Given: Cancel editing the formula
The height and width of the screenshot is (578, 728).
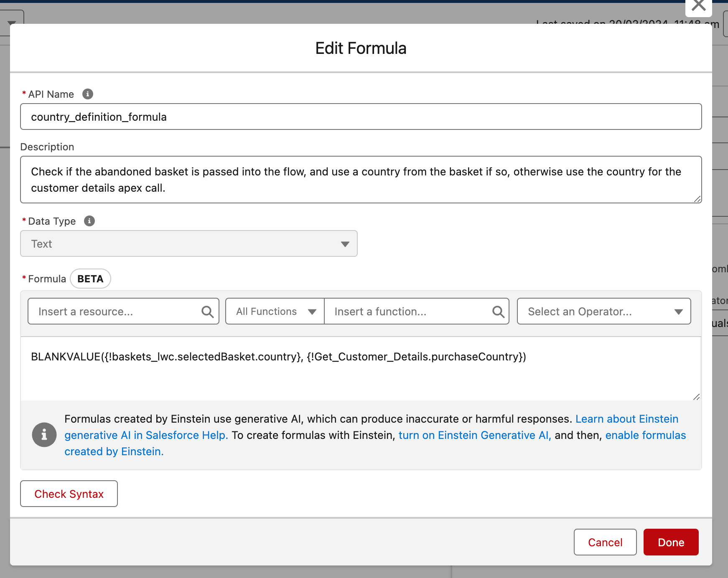Looking at the screenshot, I should 605,542.
